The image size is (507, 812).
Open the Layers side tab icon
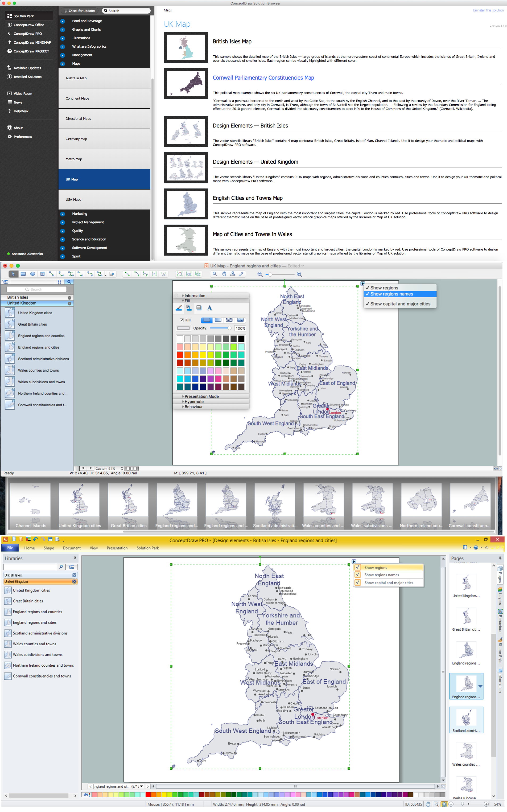click(500, 590)
